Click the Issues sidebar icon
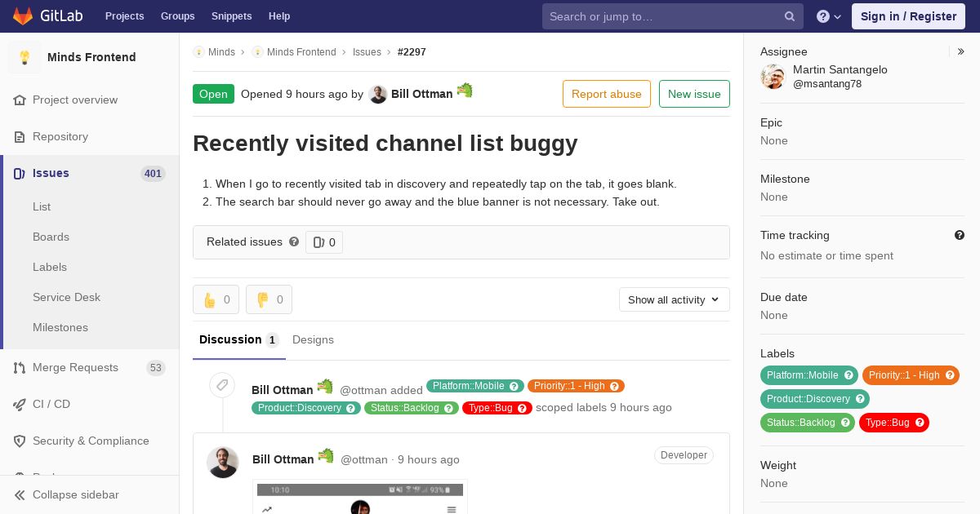The height and width of the screenshot is (514, 980). tap(20, 173)
